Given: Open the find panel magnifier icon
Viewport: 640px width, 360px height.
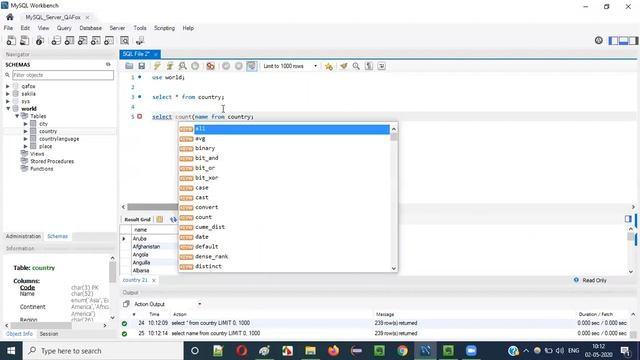Looking at the screenshot, I should coord(356,66).
